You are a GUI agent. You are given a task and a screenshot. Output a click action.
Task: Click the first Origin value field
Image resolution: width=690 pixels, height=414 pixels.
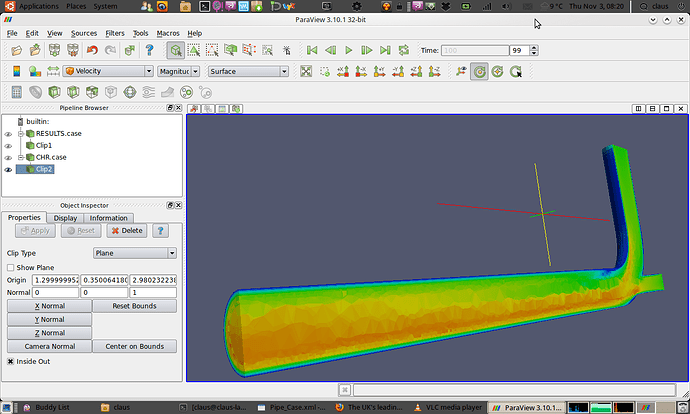(x=55, y=280)
